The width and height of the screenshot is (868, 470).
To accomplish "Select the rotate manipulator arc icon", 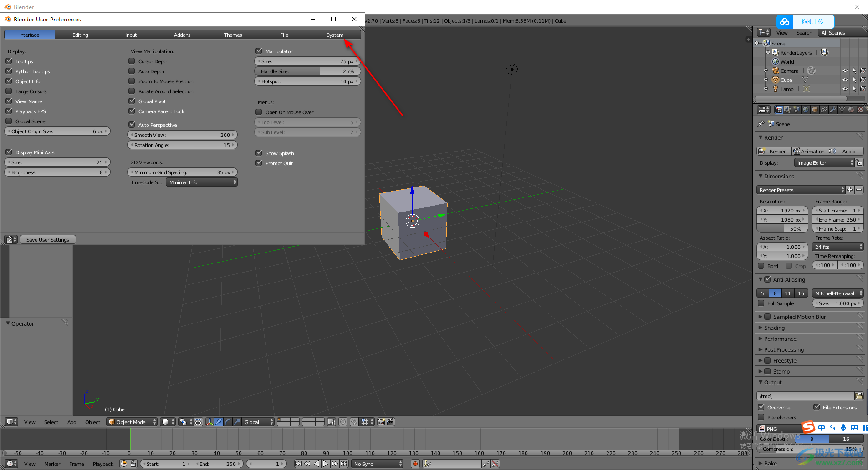I will coord(228,422).
